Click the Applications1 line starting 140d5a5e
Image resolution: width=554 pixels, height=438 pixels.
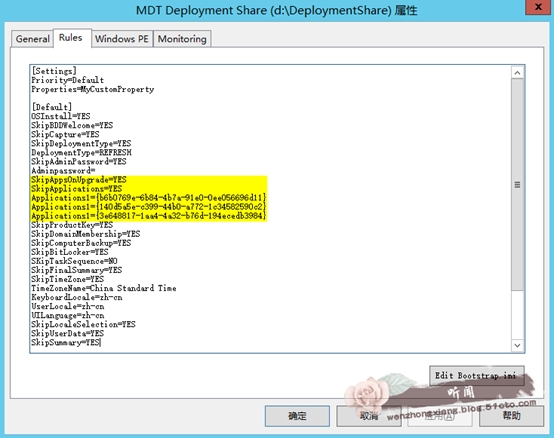pyautogui.click(x=149, y=207)
